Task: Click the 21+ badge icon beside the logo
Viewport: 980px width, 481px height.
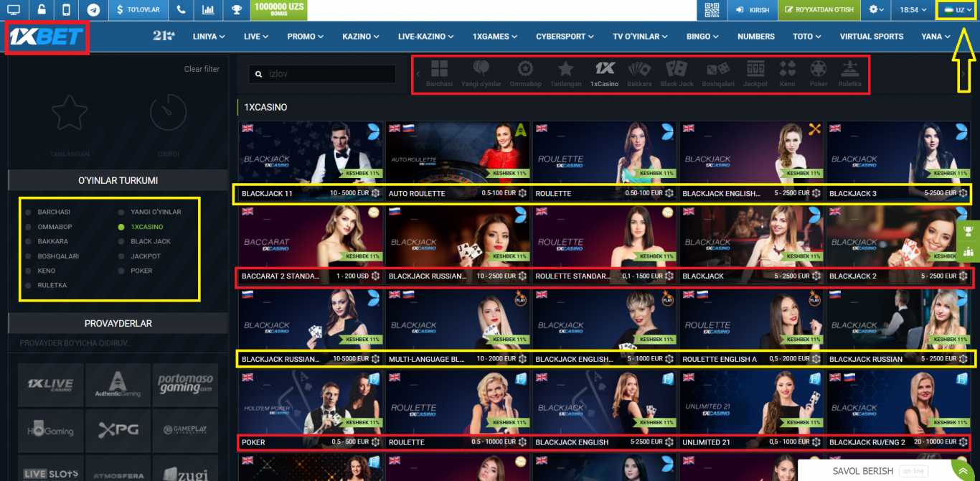Action: click(x=164, y=36)
